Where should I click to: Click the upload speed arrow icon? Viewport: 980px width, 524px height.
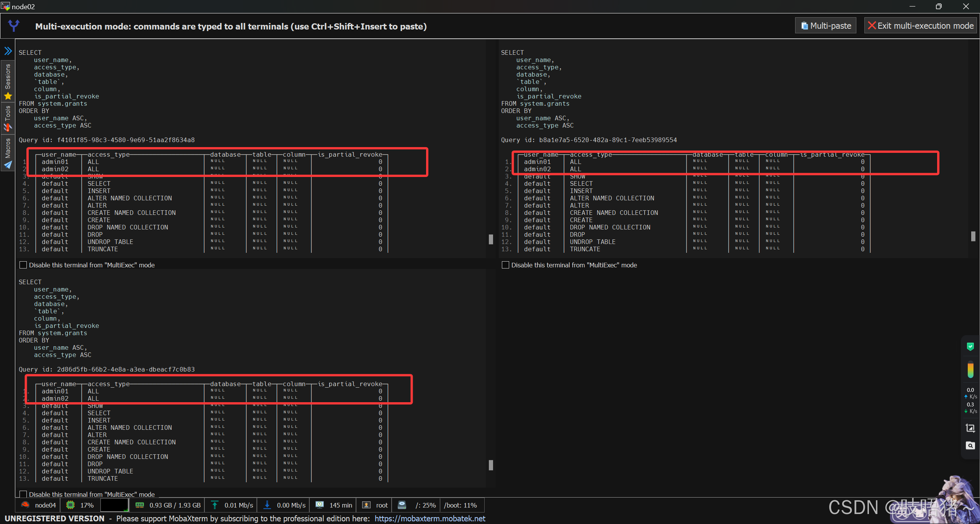point(215,505)
